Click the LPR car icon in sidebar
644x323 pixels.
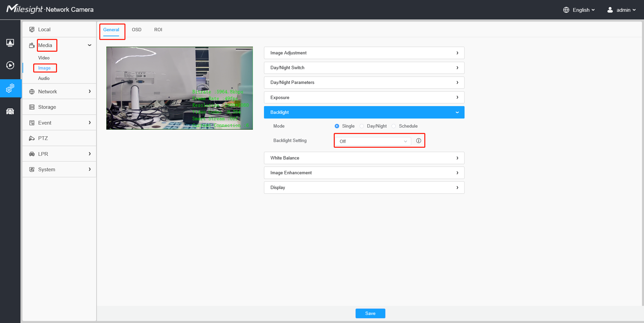tap(32, 154)
